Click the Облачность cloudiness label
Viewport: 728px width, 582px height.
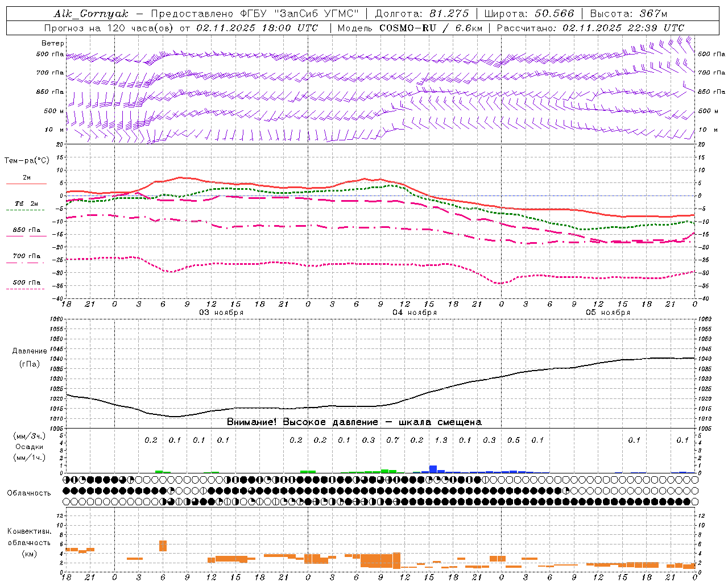point(29,493)
